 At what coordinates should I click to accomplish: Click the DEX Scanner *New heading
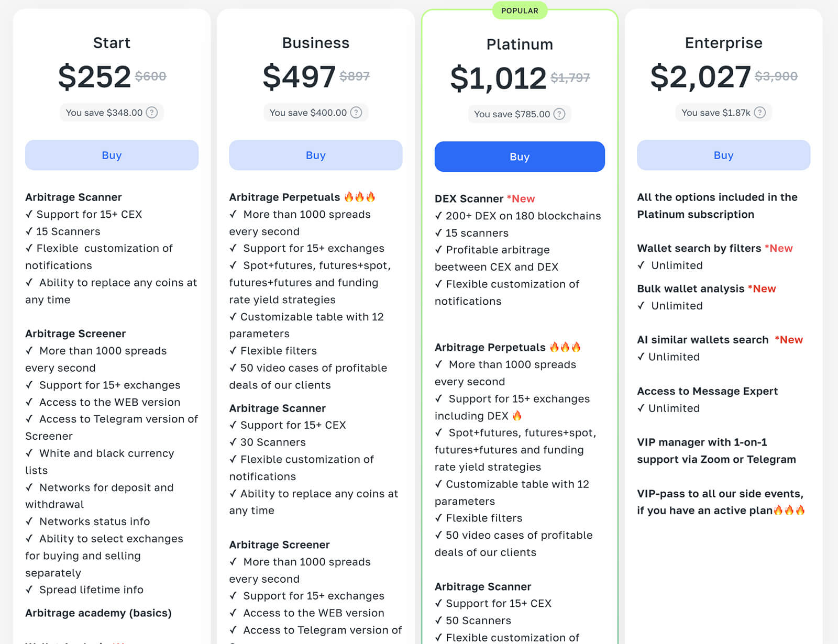[484, 198]
